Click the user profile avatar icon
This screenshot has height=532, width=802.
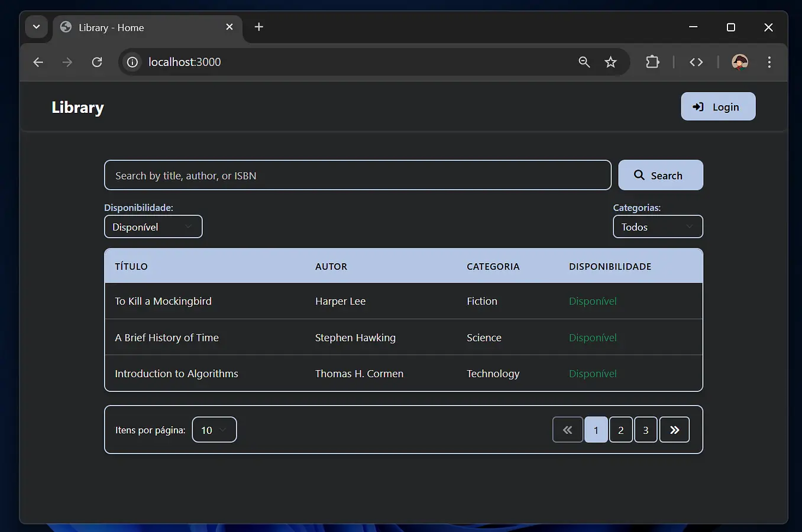click(x=739, y=62)
